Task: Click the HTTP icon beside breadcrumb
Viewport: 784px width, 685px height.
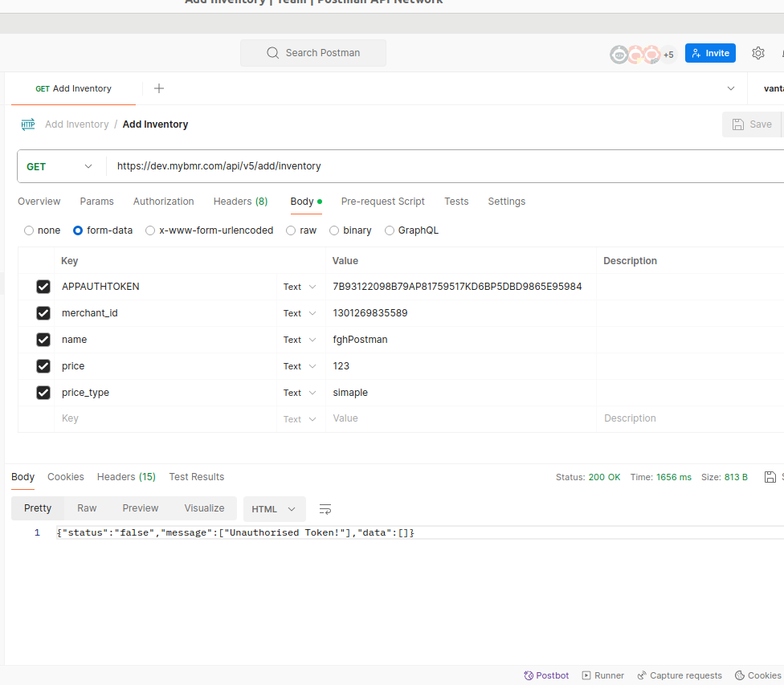Action: (28, 124)
